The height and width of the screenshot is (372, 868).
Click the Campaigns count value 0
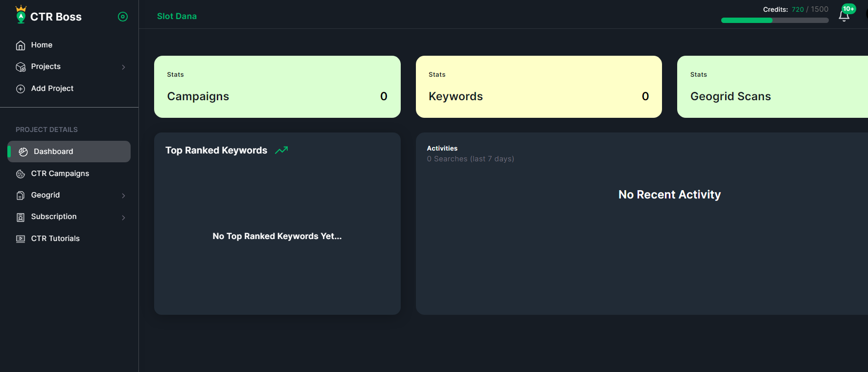coord(384,96)
